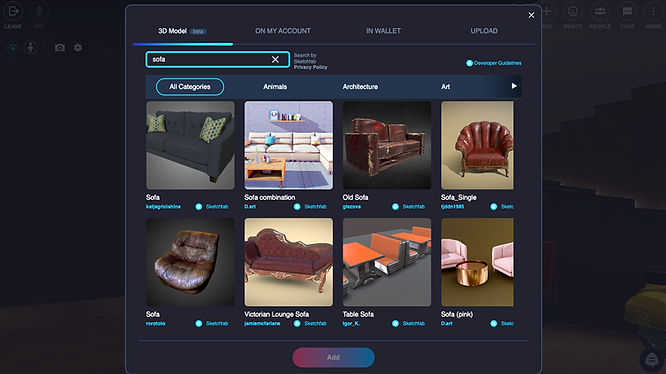Click the Add button
The height and width of the screenshot is (374, 666).
pos(333,357)
